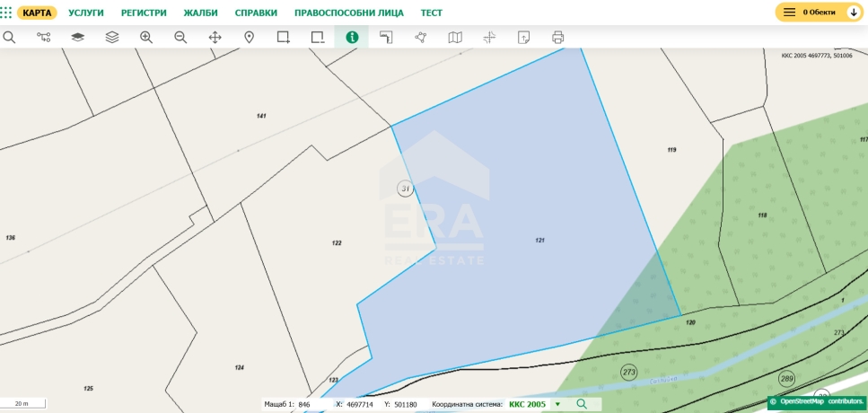The image size is (868, 413).
Task: Toggle the green info identify tool
Action: tap(352, 37)
